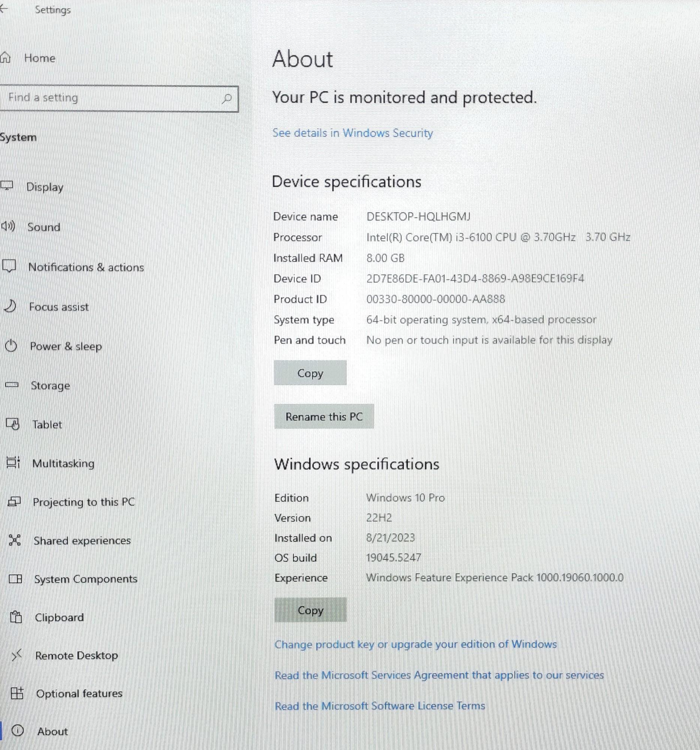This screenshot has width=700, height=750.
Task: Click the Sound speaker icon
Action: click(x=8, y=226)
